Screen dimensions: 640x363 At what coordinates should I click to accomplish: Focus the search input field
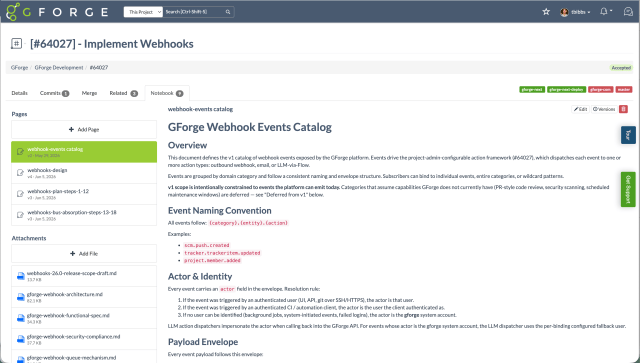[194, 12]
